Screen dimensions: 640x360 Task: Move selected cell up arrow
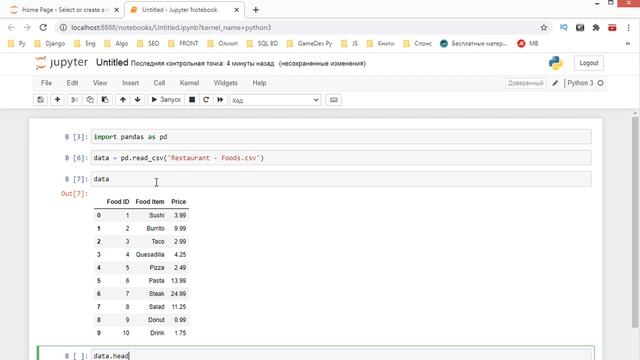coord(123,100)
